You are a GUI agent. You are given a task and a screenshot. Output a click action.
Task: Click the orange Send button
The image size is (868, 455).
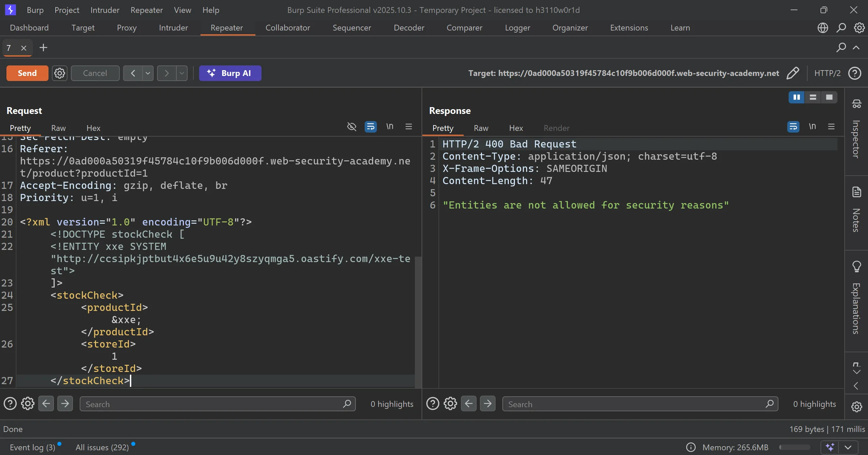pos(27,73)
